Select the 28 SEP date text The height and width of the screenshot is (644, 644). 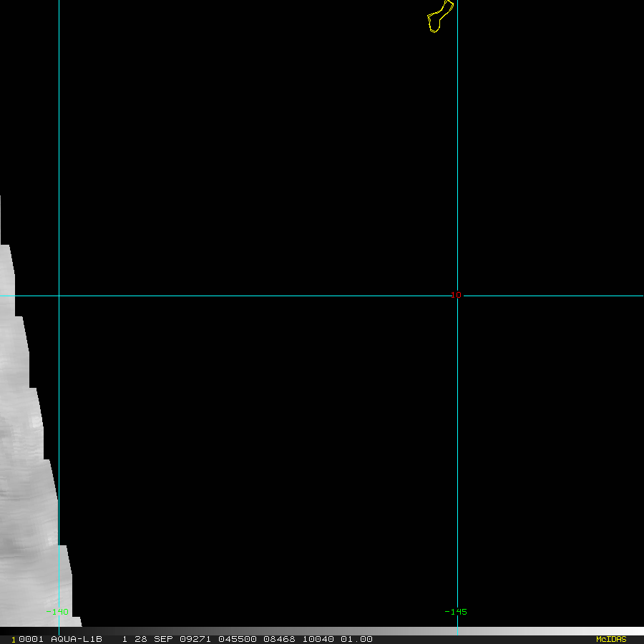click(x=153, y=639)
